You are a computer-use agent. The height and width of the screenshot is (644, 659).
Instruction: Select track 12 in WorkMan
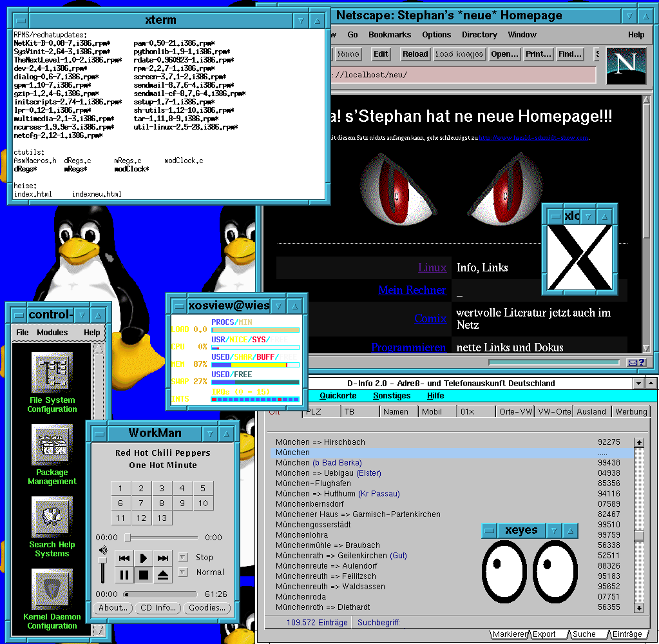click(x=141, y=518)
